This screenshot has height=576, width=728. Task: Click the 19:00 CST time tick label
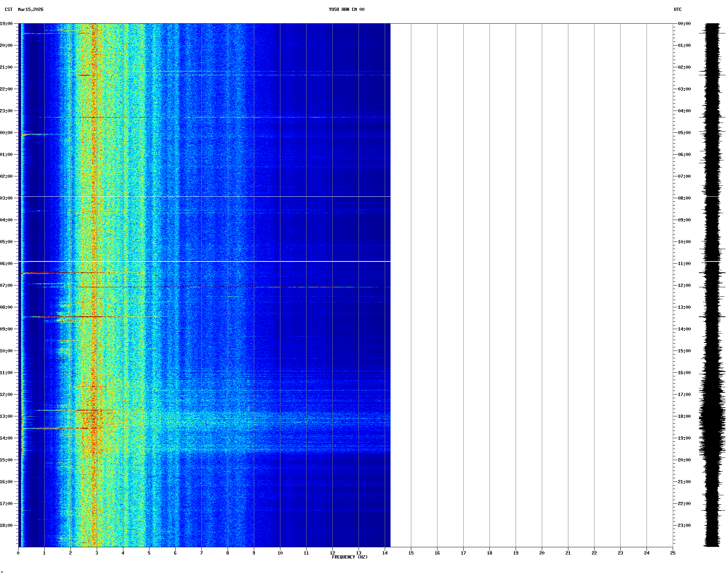tap(7, 24)
